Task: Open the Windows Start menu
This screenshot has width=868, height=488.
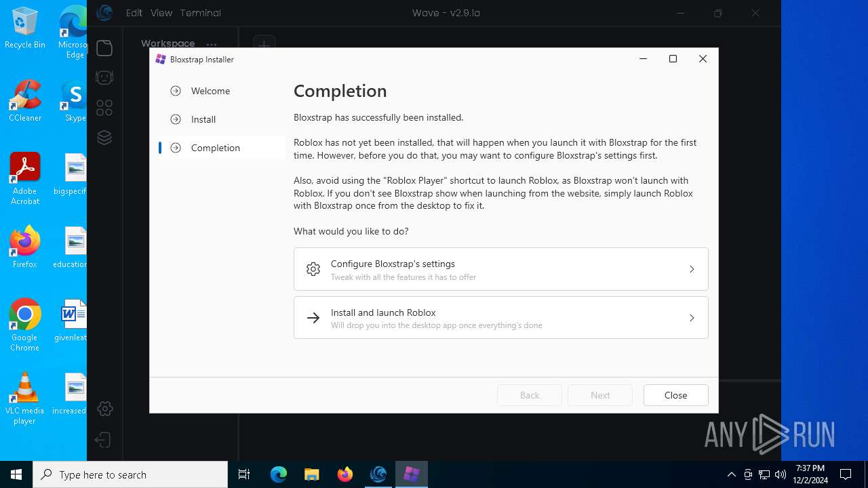Action: click(16, 474)
